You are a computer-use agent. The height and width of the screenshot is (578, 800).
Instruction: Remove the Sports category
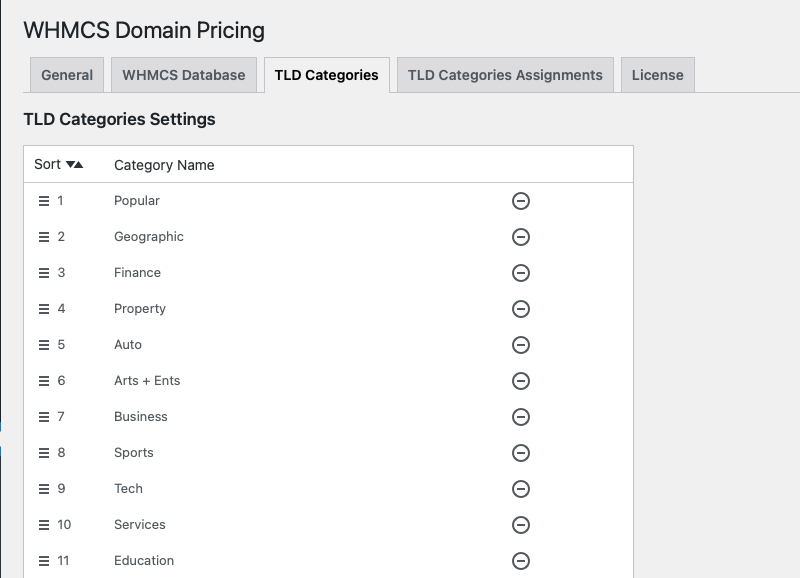(x=520, y=453)
